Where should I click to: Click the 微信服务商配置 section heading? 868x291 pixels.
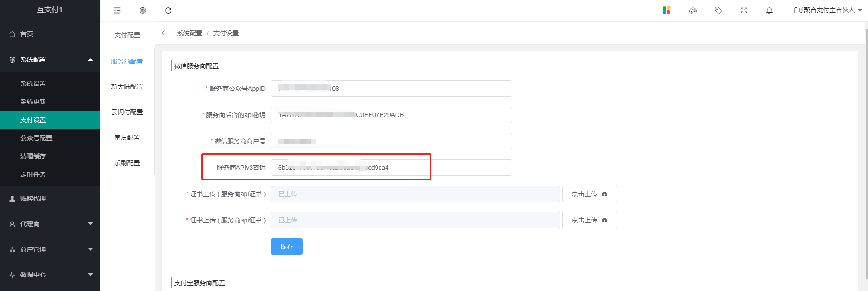[196, 66]
